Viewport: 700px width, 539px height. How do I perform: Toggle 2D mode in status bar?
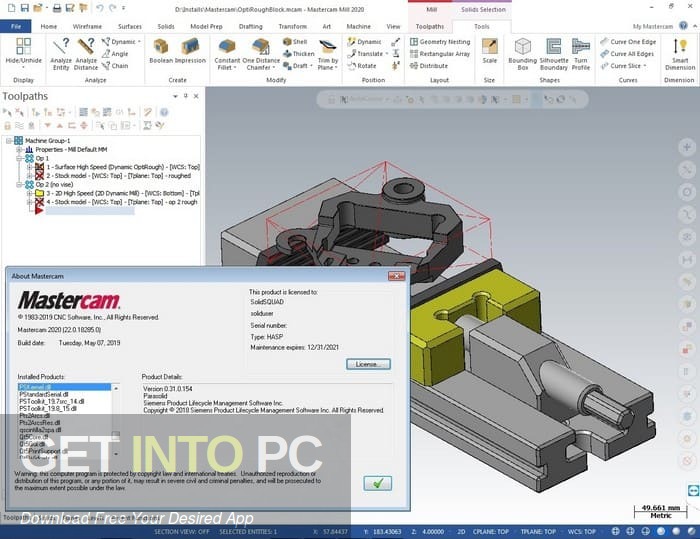tap(461, 531)
